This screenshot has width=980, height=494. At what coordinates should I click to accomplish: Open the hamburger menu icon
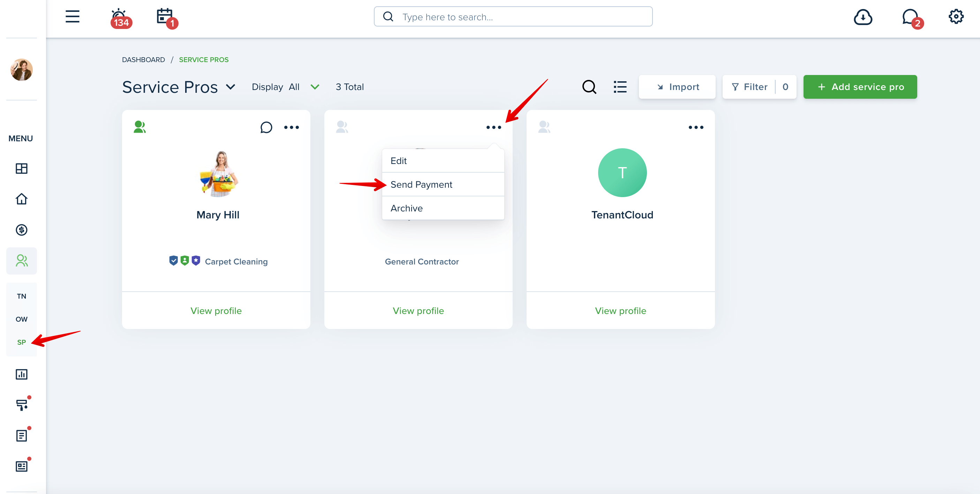click(72, 17)
